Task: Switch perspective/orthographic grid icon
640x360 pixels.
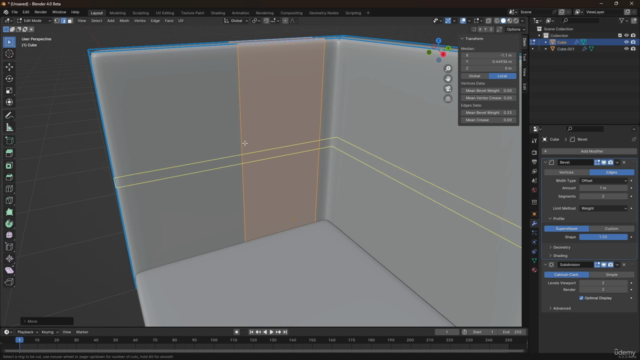Action: 448,99
